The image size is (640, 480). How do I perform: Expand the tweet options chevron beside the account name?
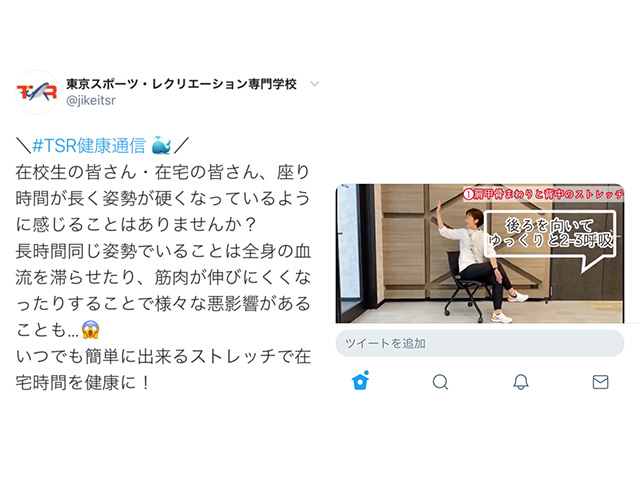point(314,84)
